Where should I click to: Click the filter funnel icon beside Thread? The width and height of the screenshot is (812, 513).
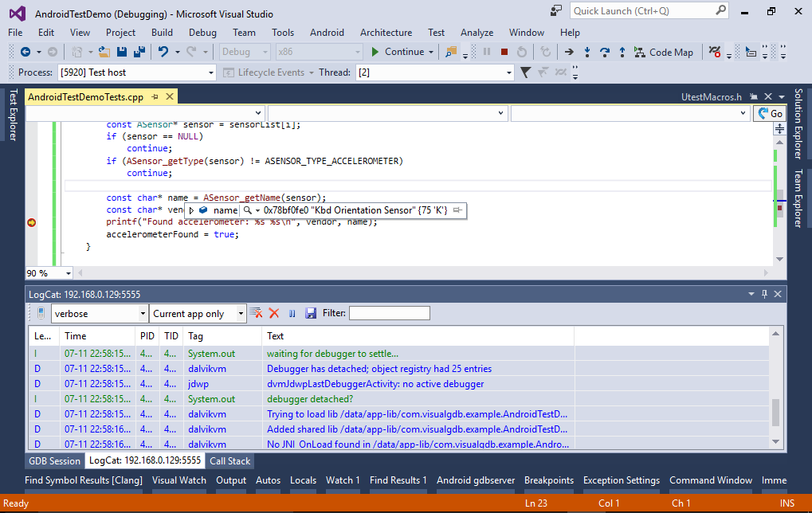[526, 72]
